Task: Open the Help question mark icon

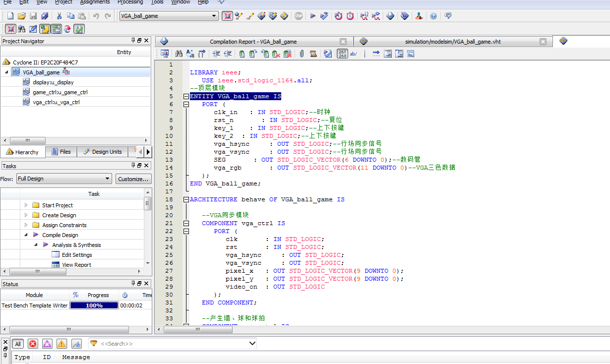Action: (433, 16)
